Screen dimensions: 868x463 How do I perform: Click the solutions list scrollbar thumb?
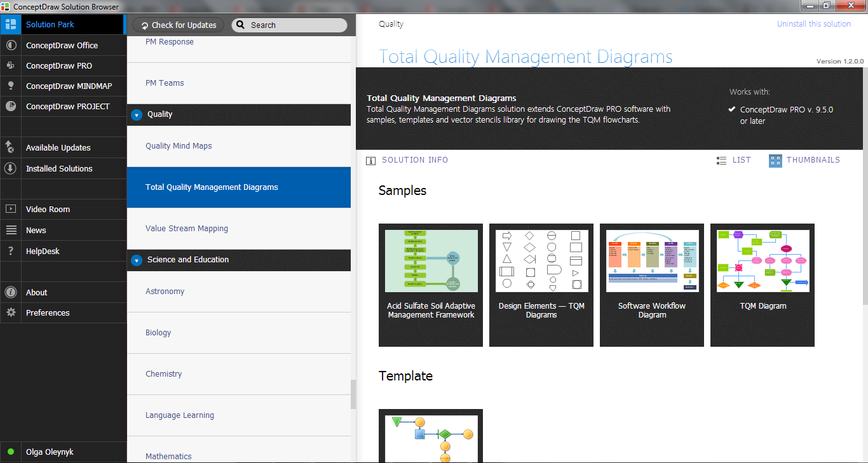[x=353, y=394]
